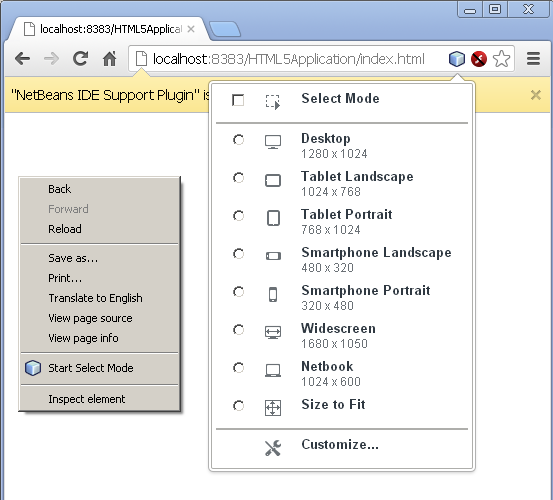
Task: Bookmark the page with the star icon
Action: click(501, 59)
